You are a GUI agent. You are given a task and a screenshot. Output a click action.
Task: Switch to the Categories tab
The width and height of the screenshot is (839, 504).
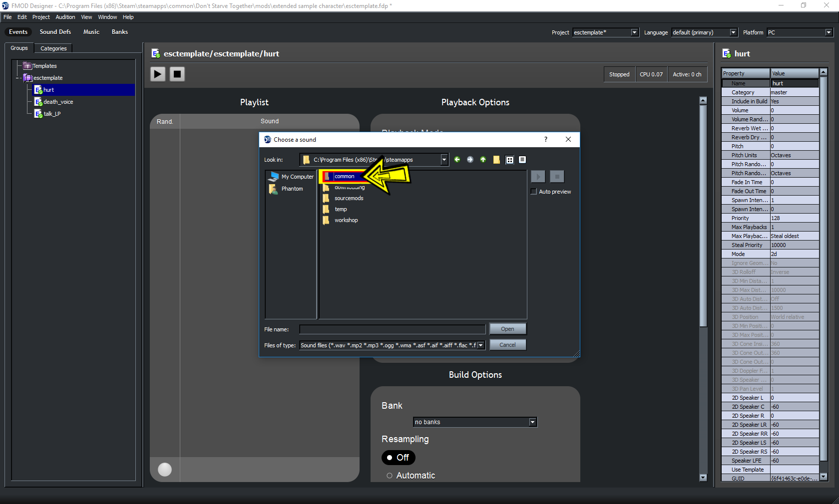53,48
